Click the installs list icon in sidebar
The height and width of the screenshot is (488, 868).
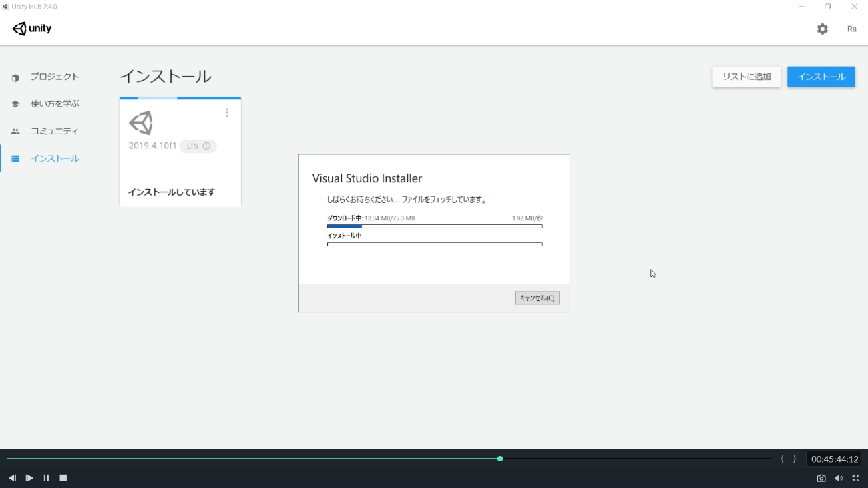pos(15,158)
